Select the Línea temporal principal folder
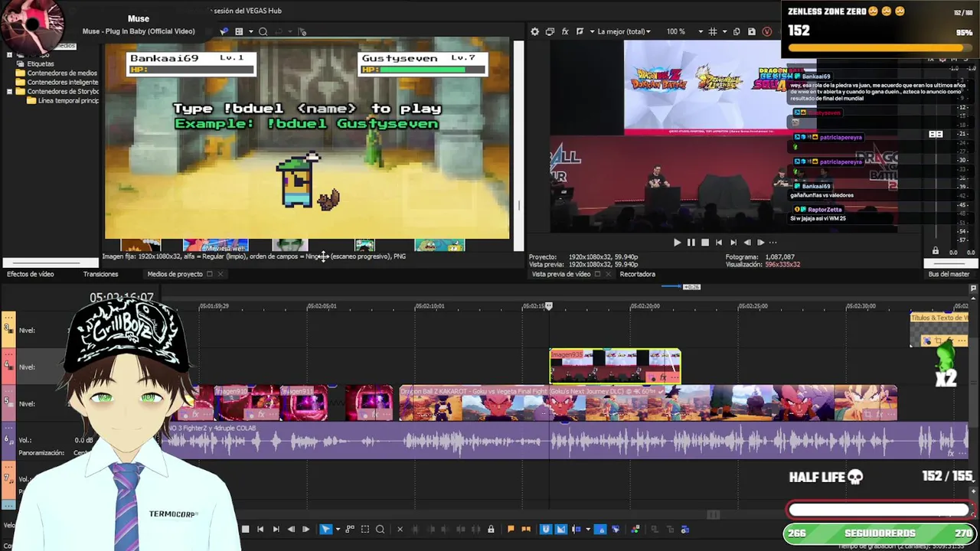 click(x=68, y=100)
